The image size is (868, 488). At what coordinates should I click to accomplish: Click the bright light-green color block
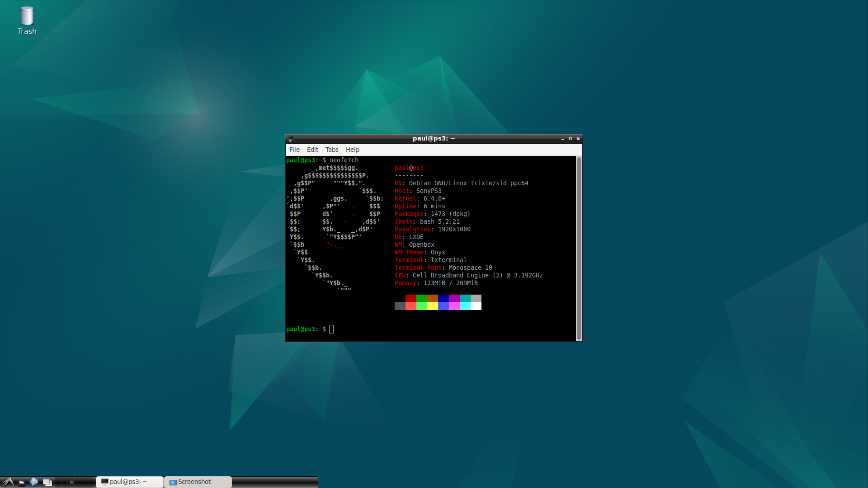tap(422, 306)
